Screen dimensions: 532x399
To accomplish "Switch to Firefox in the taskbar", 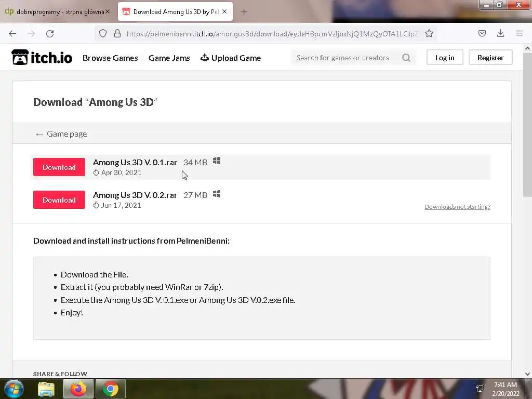I will pos(78,389).
